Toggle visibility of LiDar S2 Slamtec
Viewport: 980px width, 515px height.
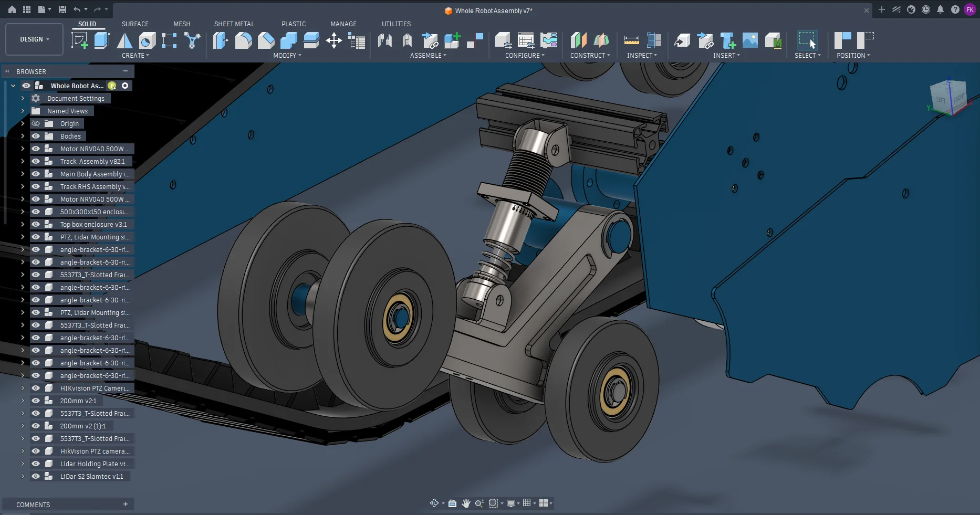pyautogui.click(x=36, y=476)
